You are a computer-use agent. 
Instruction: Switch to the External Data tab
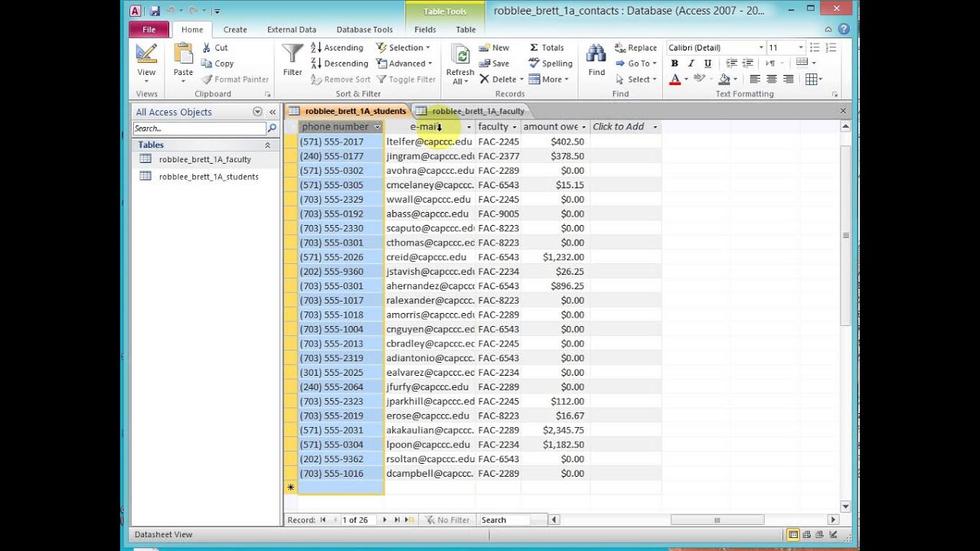[292, 29]
